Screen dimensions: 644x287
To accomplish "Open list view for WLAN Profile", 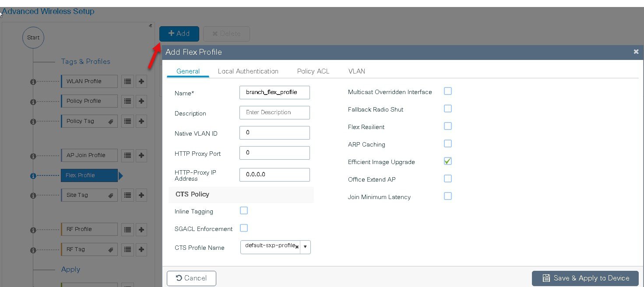I will [x=127, y=81].
